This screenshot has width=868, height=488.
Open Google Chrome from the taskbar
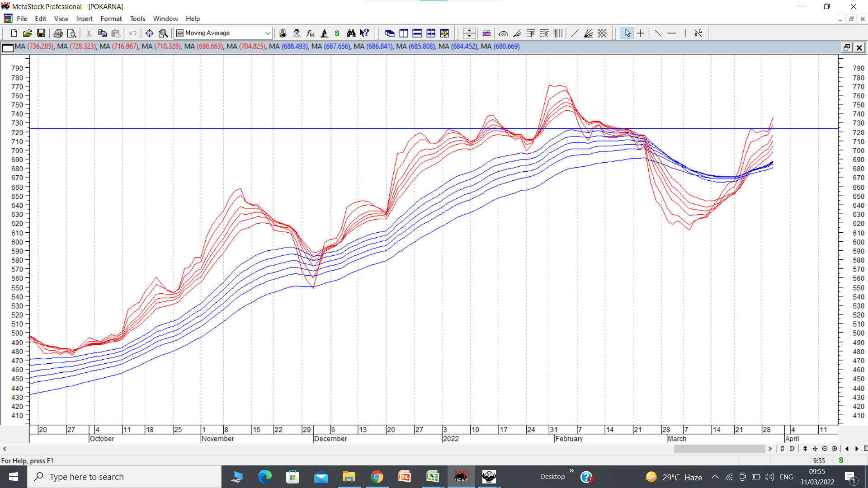point(377,477)
